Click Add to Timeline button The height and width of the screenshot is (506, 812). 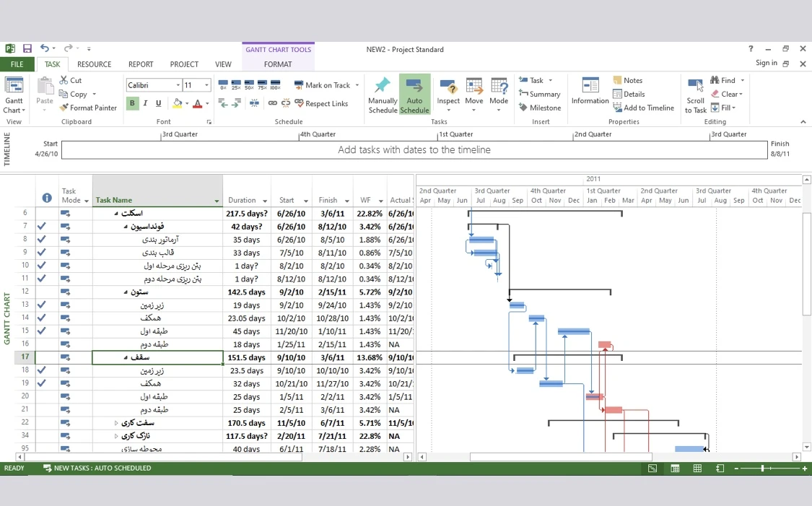642,108
